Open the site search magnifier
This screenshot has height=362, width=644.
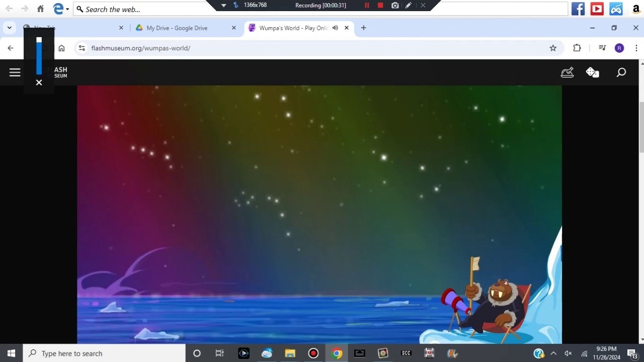621,72
